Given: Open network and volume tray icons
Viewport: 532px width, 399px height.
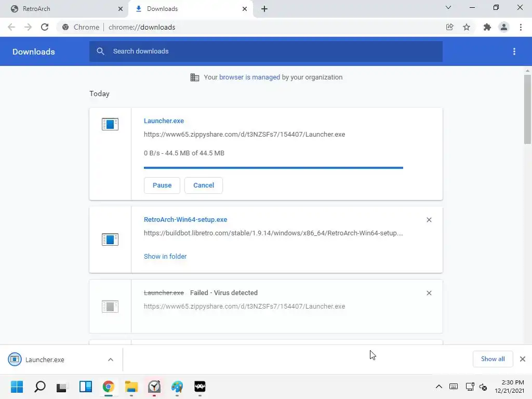Looking at the screenshot, I should pyautogui.click(x=476, y=387).
